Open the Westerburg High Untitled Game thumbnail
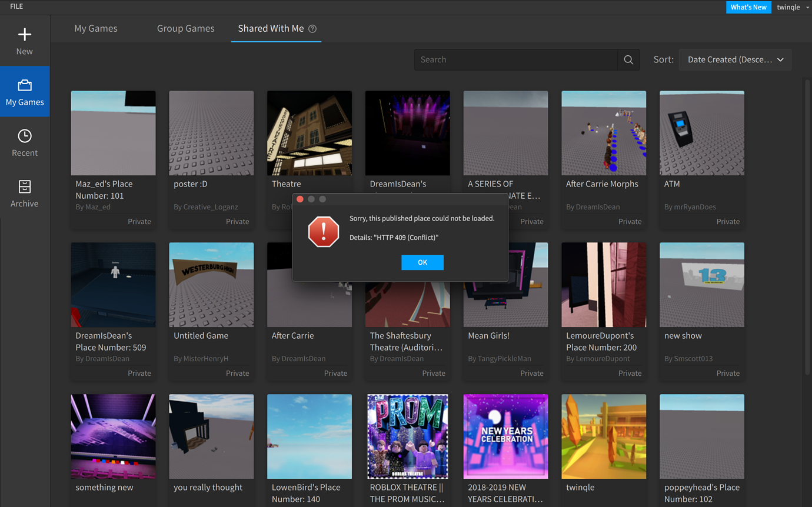 pyautogui.click(x=211, y=285)
